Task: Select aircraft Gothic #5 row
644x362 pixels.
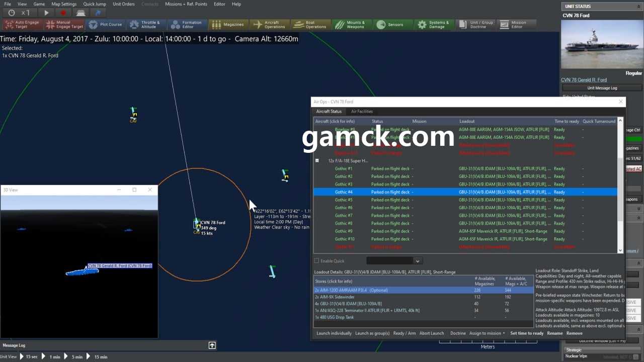Action: tap(465, 200)
